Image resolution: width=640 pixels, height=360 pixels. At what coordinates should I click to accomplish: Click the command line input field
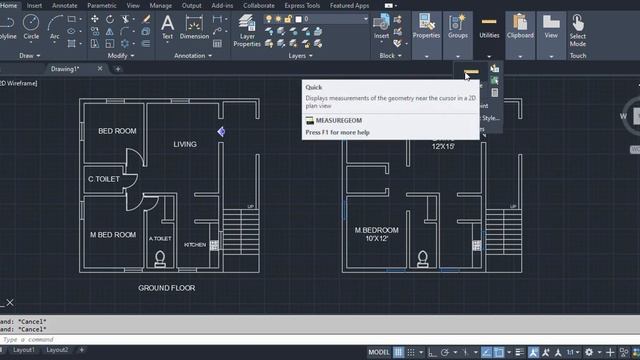pyautogui.click(x=320, y=340)
